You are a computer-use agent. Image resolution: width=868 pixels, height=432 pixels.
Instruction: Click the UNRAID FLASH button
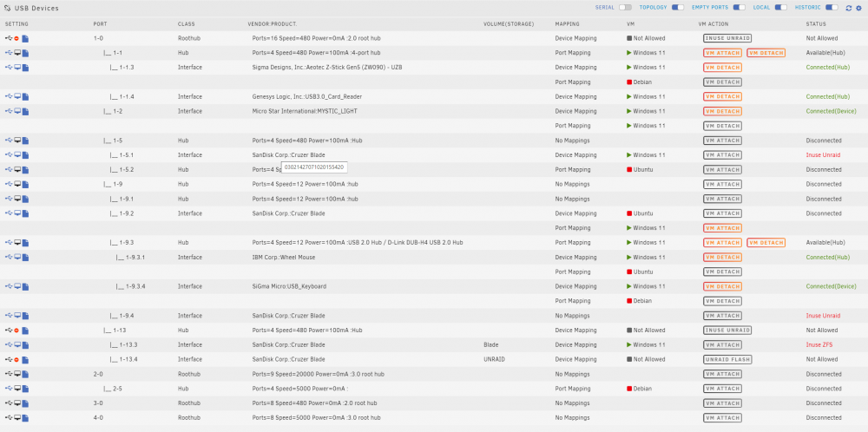(x=727, y=359)
